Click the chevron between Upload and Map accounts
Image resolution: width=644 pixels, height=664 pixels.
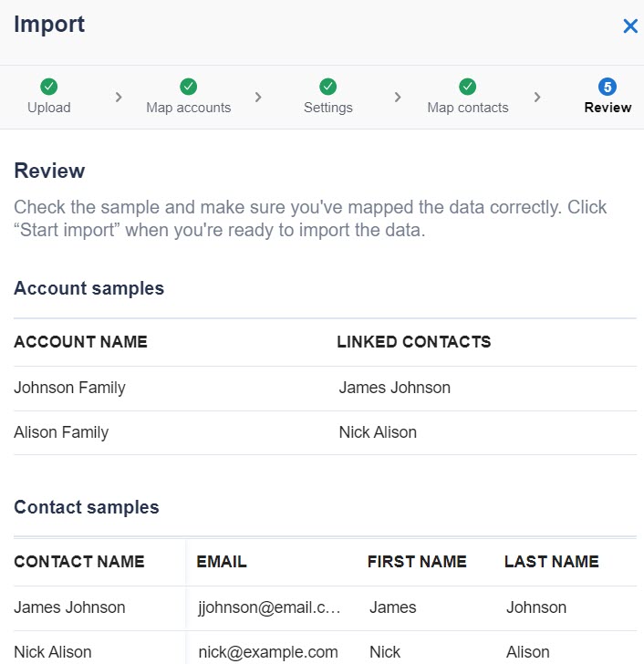119,97
